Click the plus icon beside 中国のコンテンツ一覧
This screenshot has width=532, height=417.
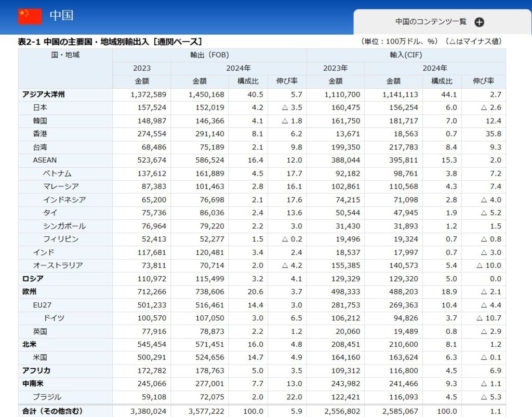pos(479,22)
